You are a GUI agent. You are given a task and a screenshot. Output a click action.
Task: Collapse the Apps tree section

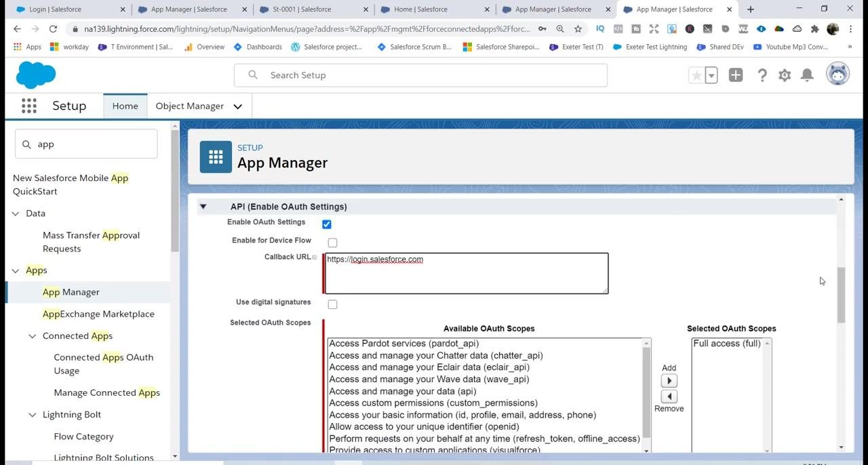tap(16, 270)
